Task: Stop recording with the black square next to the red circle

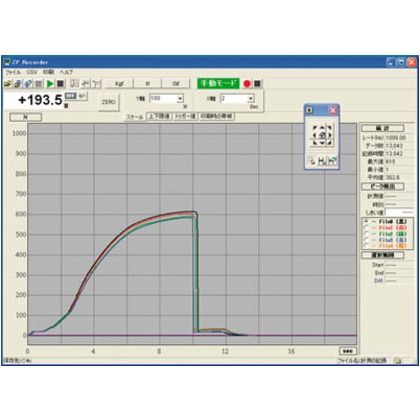Action: click(x=257, y=84)
